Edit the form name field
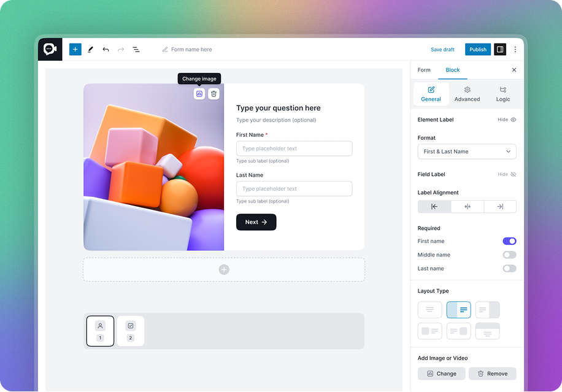This screenshot has height=392, width=562. pyautogui.click(x=191, y=50)
